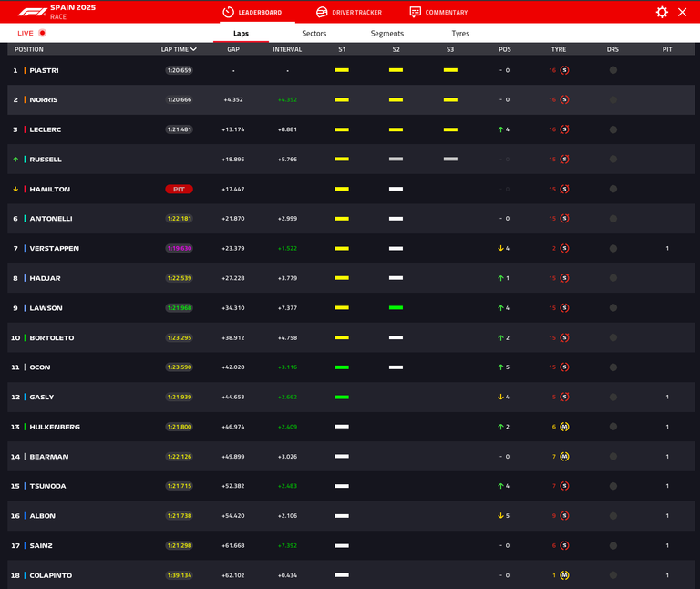Select the Bortoleto driver row
Image resolution: width=700 pixels, height=589 pixels.
point(351,337)
